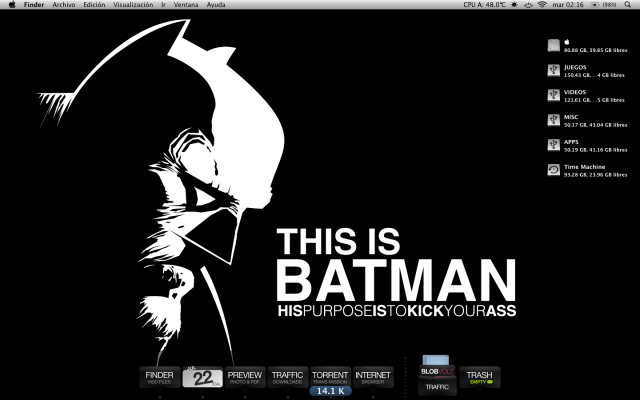Open the clock showing mar 02:16
Viewport: 640px width, 400px height.
click(x=568, y=4)
